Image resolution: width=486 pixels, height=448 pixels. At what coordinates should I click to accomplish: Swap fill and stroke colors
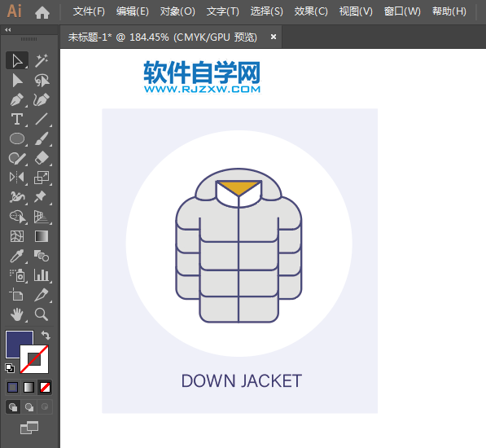click(x=46, y=335)
